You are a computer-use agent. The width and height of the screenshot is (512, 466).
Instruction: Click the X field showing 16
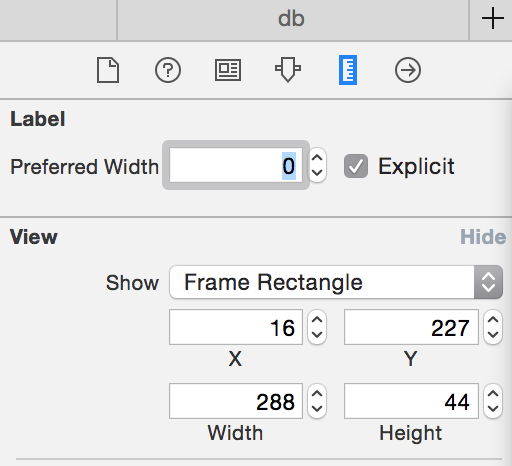236,327
